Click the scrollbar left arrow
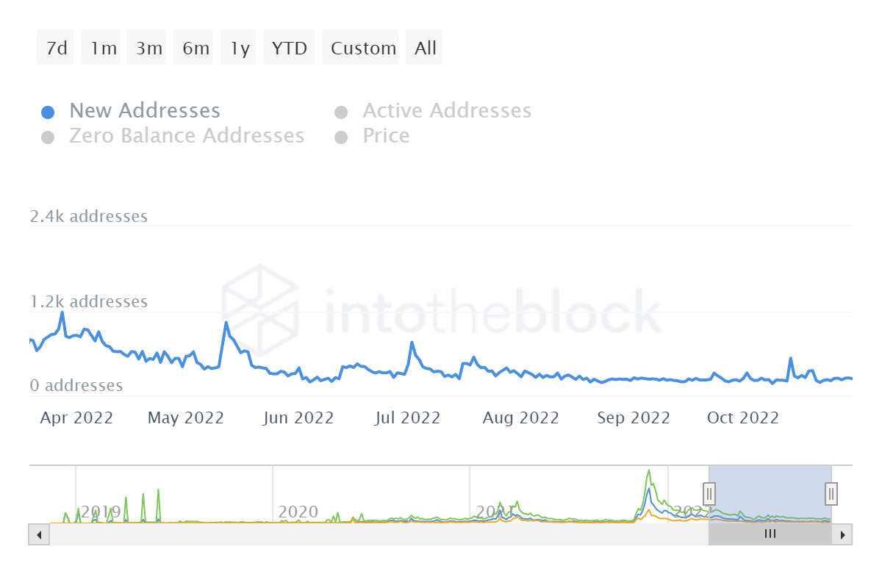 pyautogui.click(x=37, y=534)
